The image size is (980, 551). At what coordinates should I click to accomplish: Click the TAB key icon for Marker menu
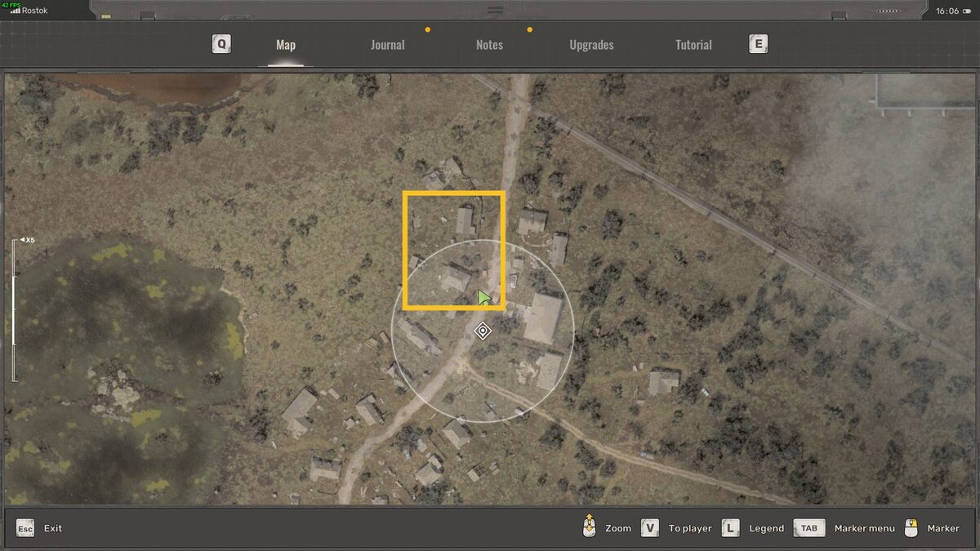click(808, 528)
